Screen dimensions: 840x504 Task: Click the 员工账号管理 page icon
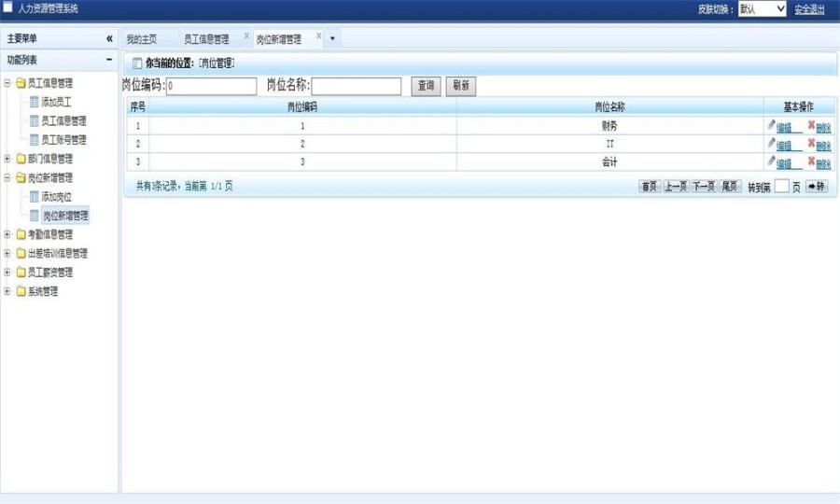click(34, 140)
